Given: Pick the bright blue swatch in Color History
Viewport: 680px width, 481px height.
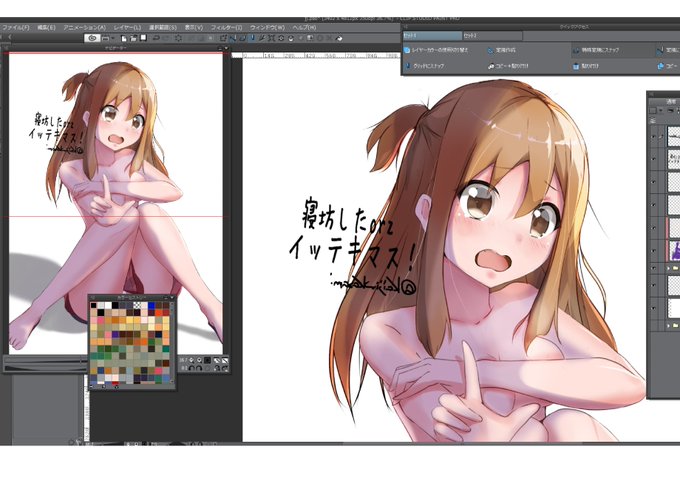Looking at the screenshot, I should tap(151, 305).
